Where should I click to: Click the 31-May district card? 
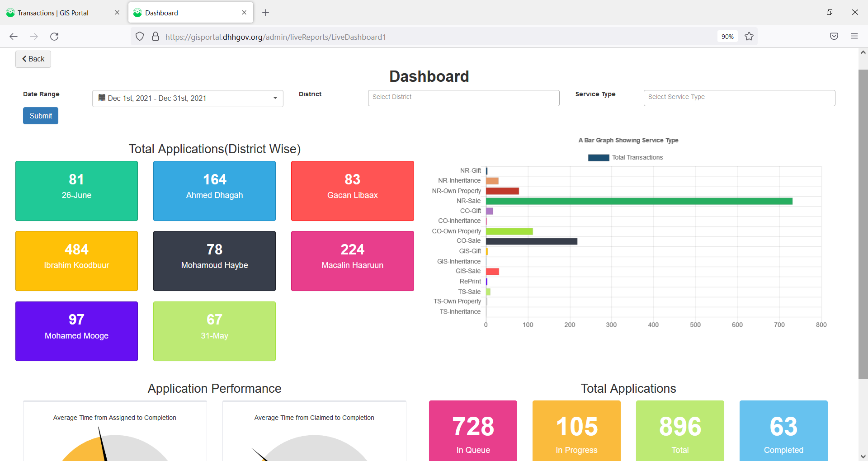tap(214, 331)
